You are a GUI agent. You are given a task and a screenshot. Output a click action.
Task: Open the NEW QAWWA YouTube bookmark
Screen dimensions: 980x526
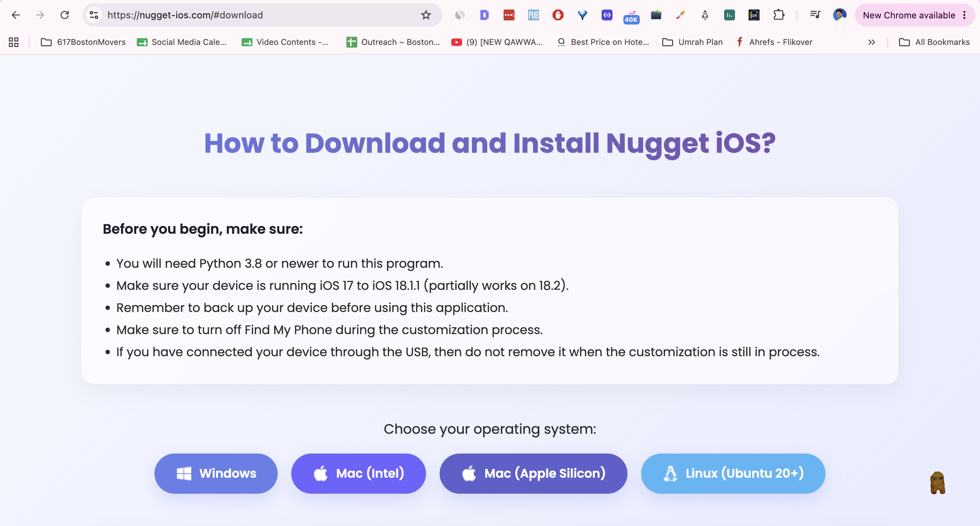pos(497,42)
